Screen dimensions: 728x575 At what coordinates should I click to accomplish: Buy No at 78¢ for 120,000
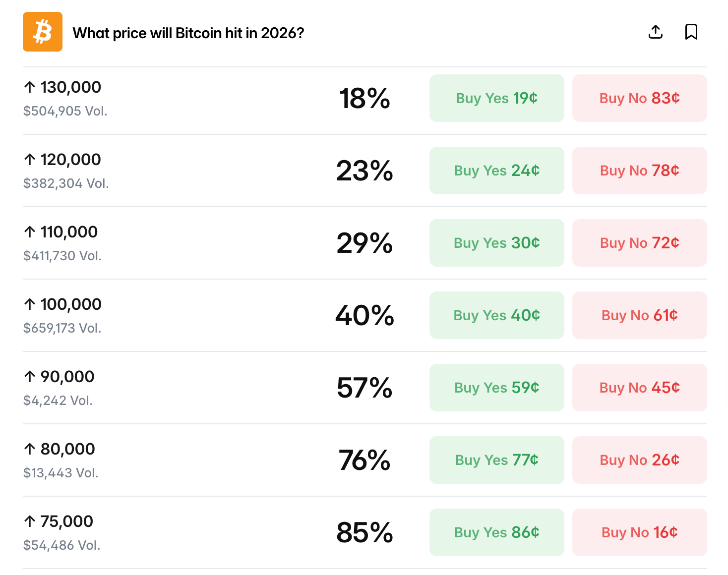[x=639, y=171]
